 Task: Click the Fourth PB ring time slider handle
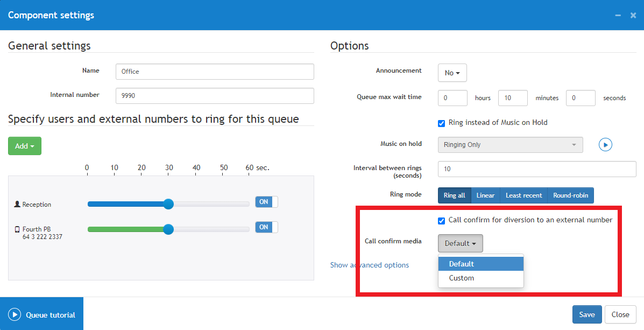[168, 229]
